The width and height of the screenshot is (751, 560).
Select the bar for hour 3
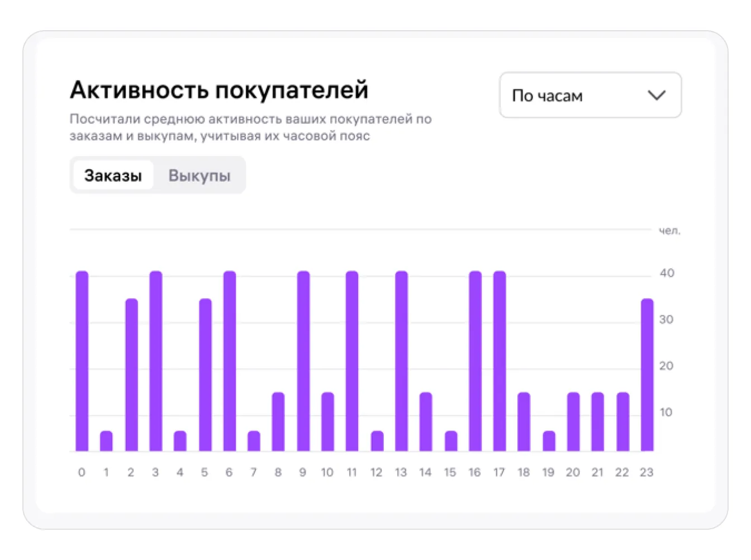156,361
